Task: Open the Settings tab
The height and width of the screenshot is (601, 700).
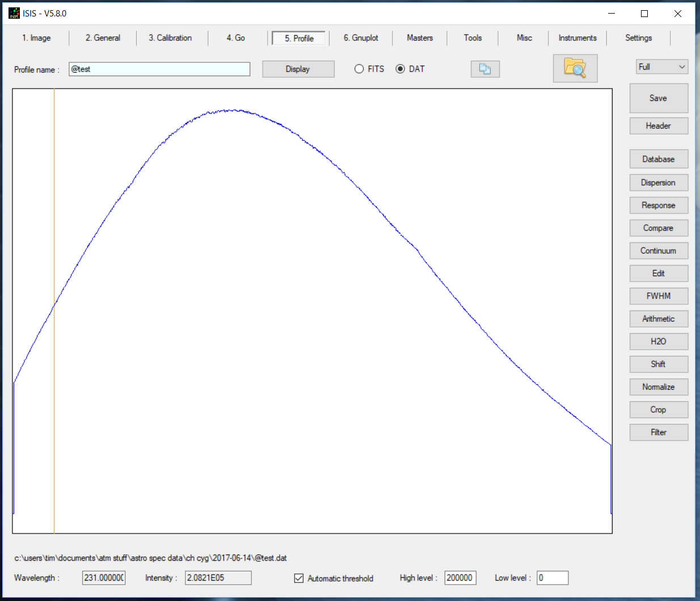Action: click(x=638, y=38)
